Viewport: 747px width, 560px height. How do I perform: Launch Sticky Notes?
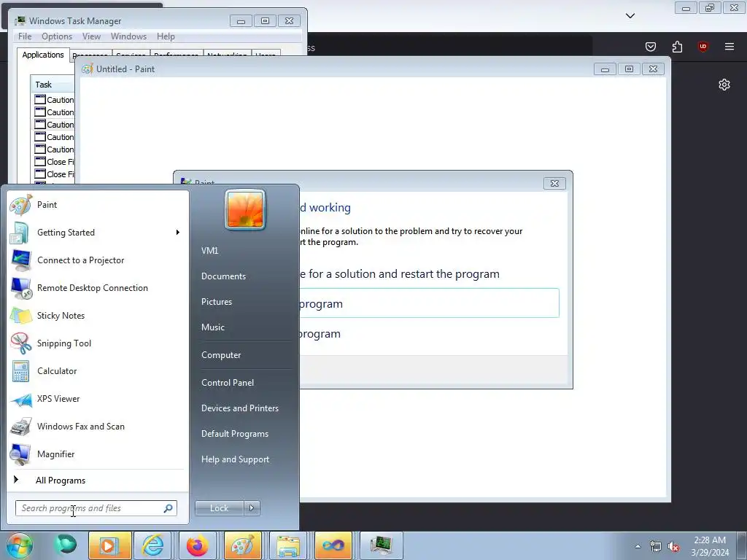[x=98, y=315]
